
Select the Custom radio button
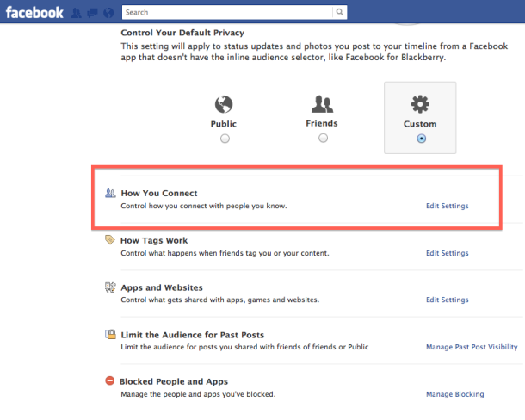click(x=421, y=138)
